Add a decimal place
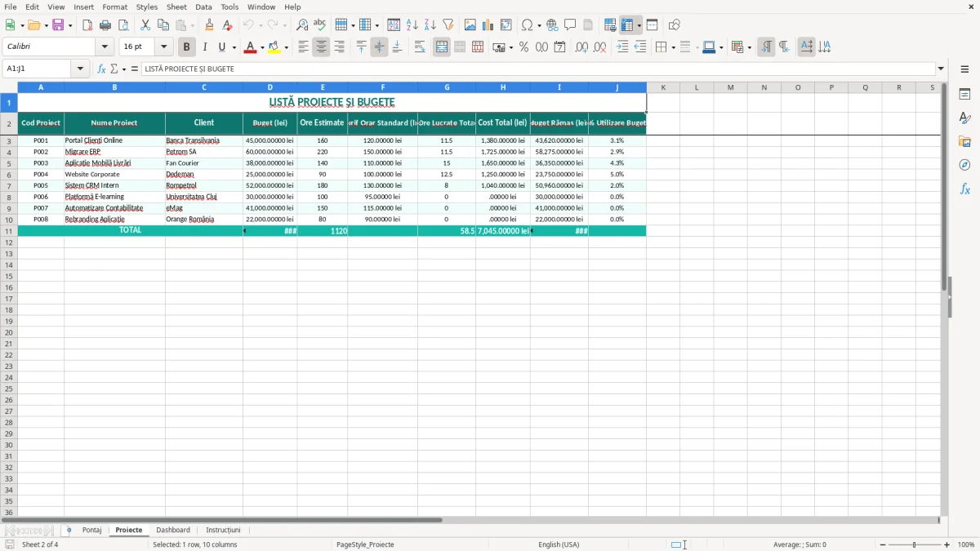This screenshot has height=551, width=980. click(x=581, y=47)
